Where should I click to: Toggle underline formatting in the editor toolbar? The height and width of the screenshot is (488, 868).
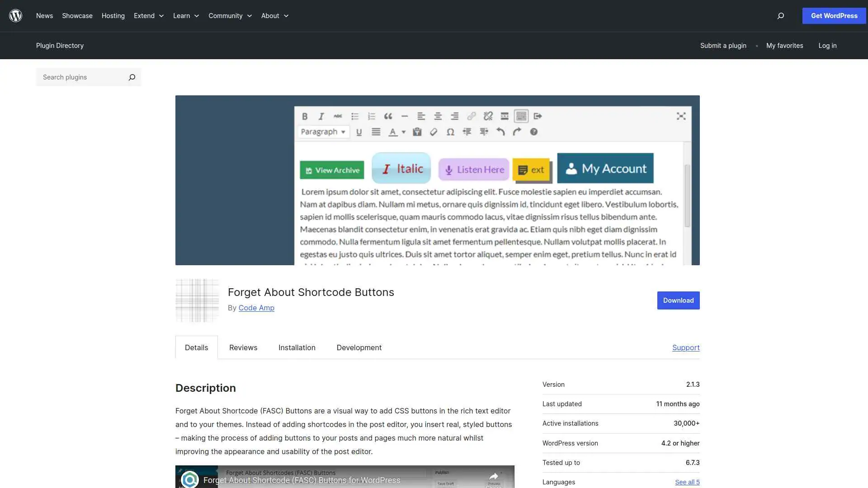click(359, 131)
